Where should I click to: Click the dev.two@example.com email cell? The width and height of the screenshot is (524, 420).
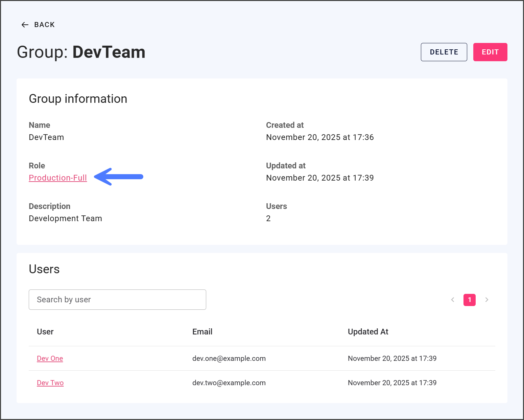pos(229,383)
